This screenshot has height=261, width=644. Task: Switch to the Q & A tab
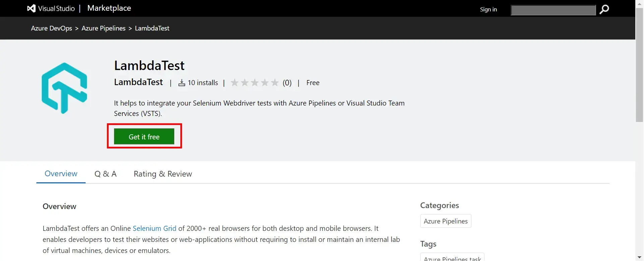tap(105, 174)
